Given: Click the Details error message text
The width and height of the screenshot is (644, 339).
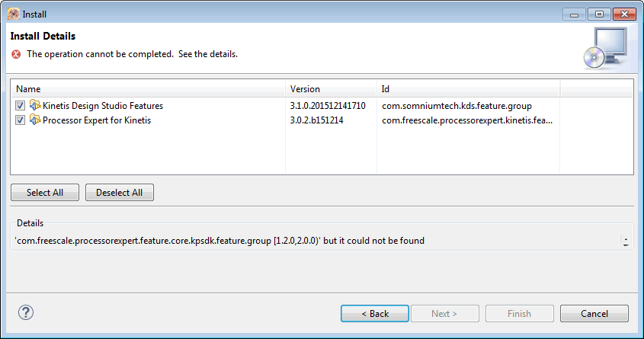Looking at the screenshot, I should [220, 241].
